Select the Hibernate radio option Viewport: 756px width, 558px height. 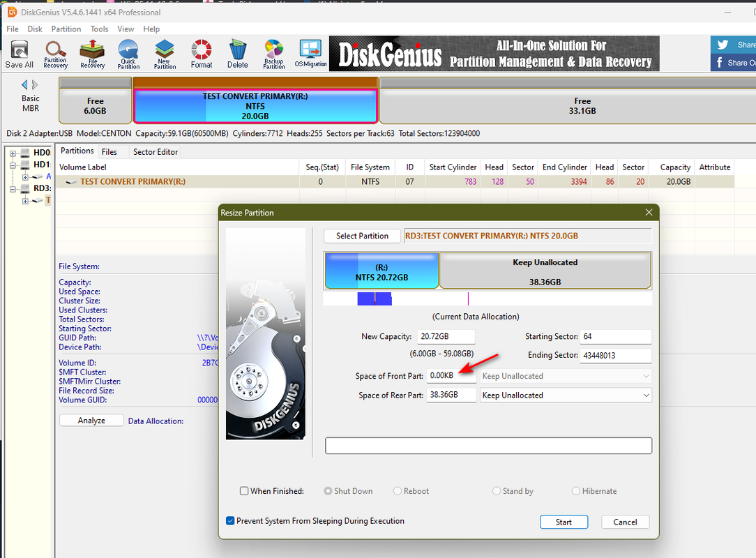click(x=575, y=491)
